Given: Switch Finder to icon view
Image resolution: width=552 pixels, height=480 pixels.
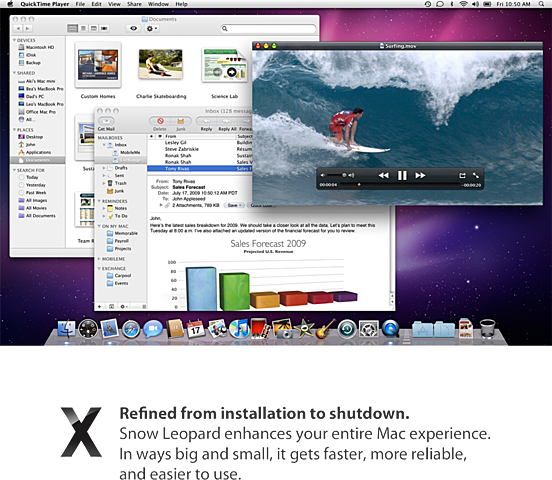Looking at the screenshot, I should (x=73, y=28).
